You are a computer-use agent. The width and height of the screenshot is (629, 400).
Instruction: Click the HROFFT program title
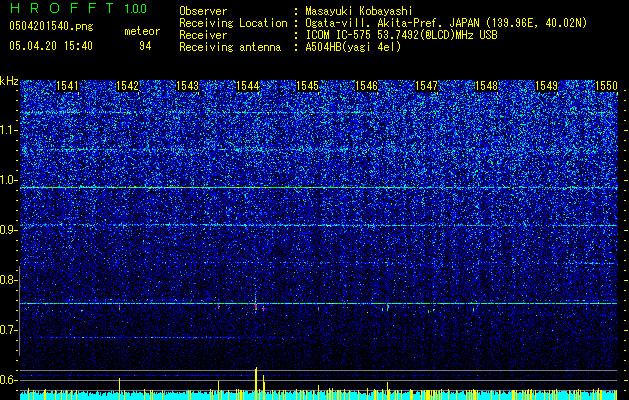62,8
